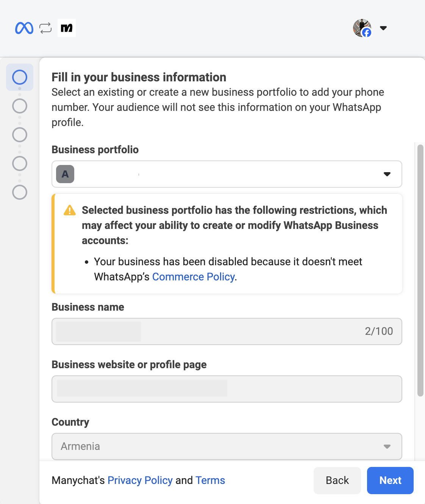Open the account menu caret beside avatar
Image resolution: width=425 pixels, height=504 pixels.
(x=383, y=28)
